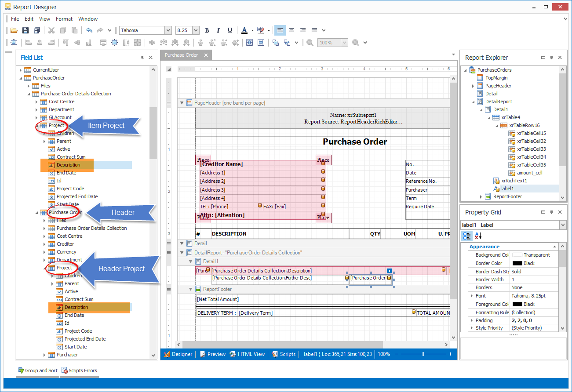Screen dimensions: 572x392
Task: Open the File menu
Action: tap(15, 19)
